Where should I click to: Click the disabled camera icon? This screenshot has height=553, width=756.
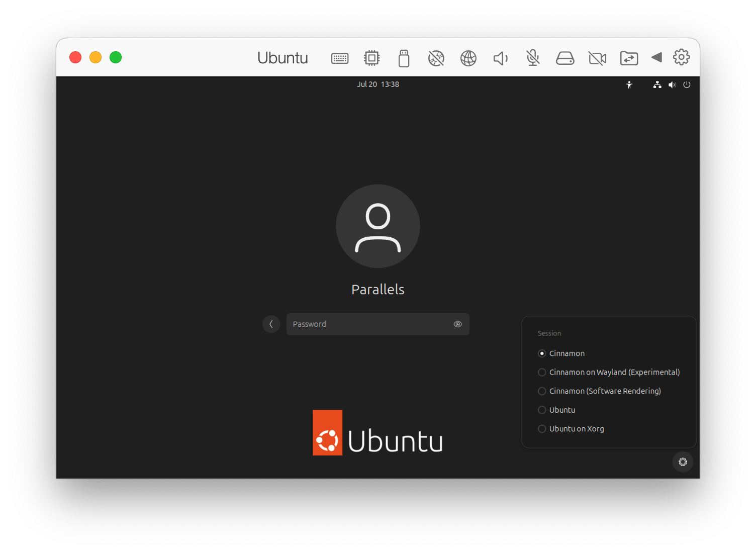[597, 58]
